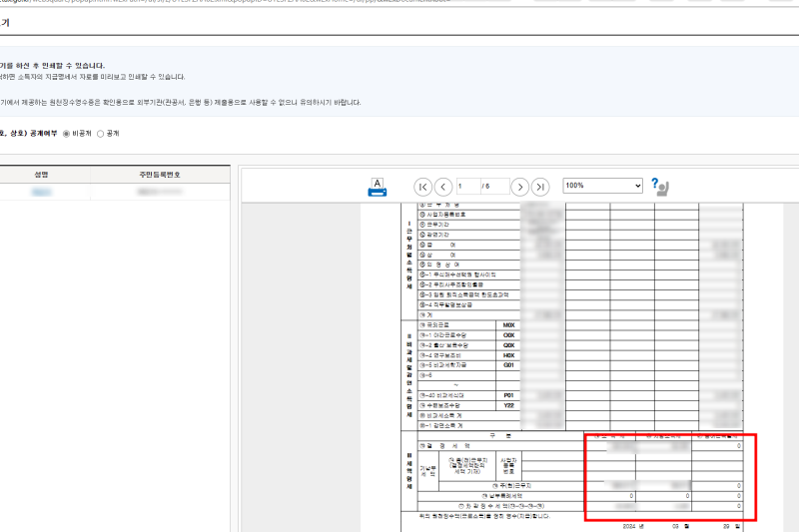Print the withholding receipt document
This screenshot has width=799, height=532.
(x=378, y=187)
